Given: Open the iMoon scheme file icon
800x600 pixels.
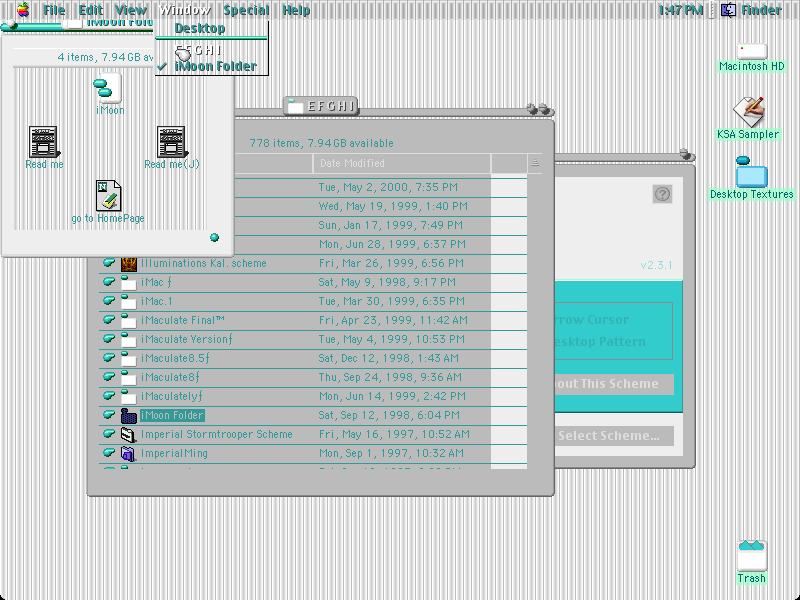Looking at the screenshot, I should click(x=108, y=88).
